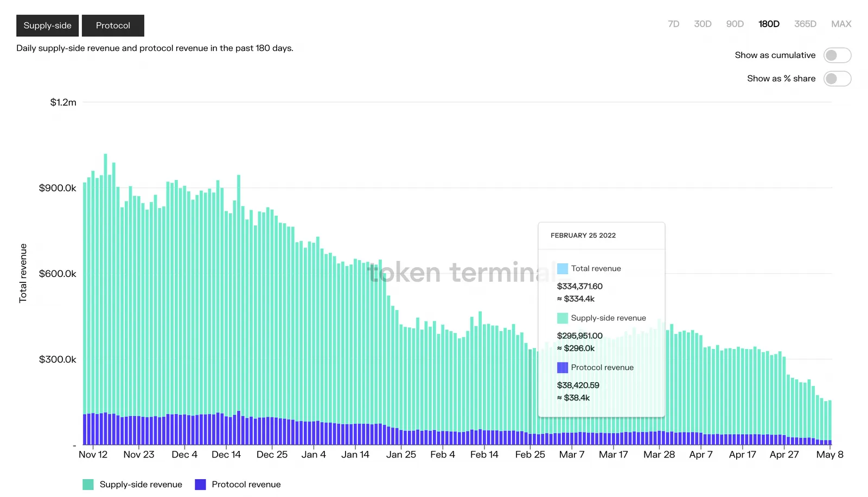868x497 pixels.
Task: Click the tallest bar in mid-November
Action: tap(105, 299)
